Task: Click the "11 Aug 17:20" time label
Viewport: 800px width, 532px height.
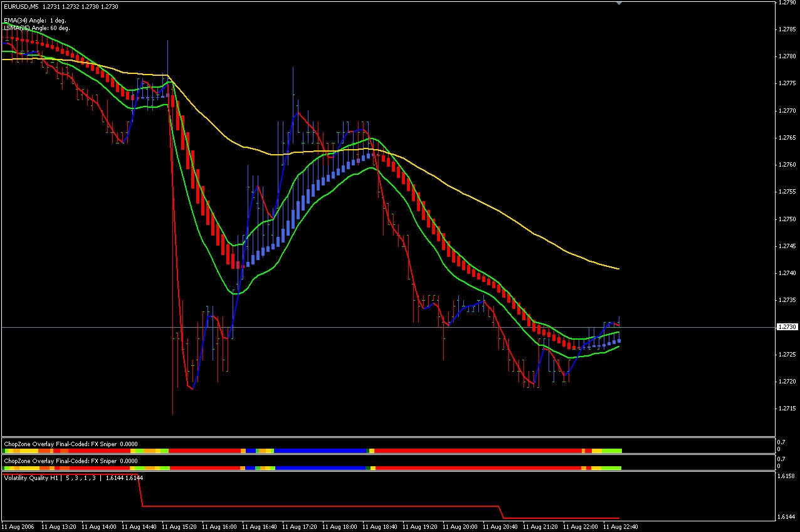Action: (x=300, y=527)
